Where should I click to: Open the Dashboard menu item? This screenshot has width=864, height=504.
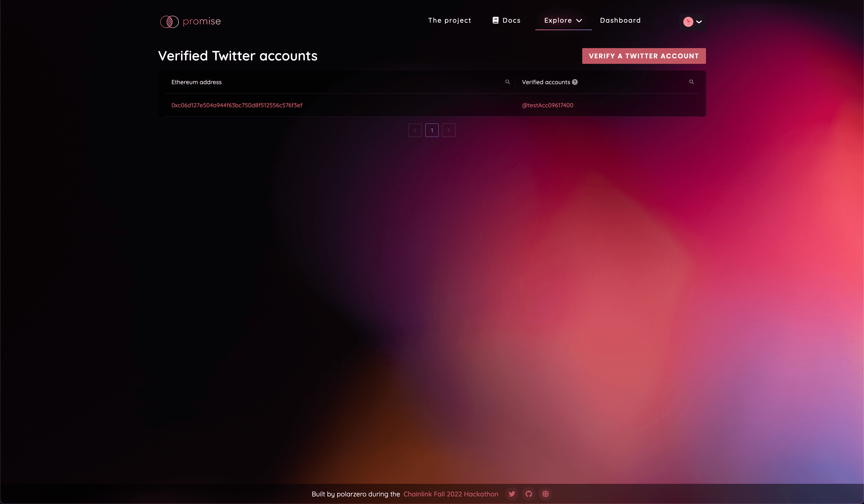pos(620,21)
